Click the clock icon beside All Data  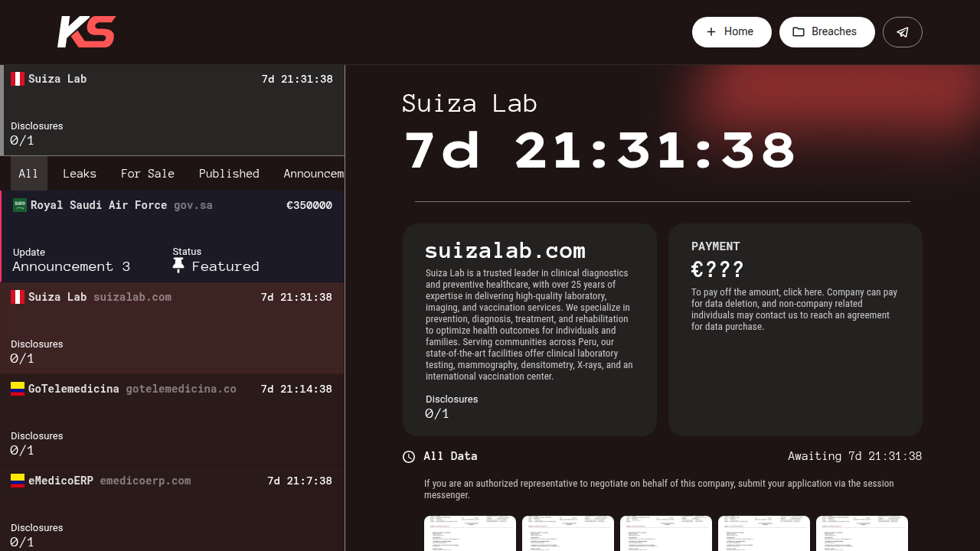point(409,457)
